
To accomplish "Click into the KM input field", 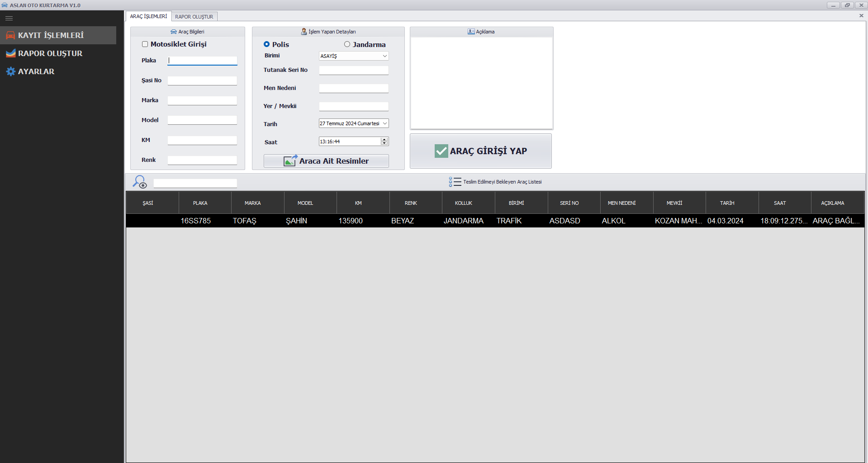I will click(x=202, y=140).
